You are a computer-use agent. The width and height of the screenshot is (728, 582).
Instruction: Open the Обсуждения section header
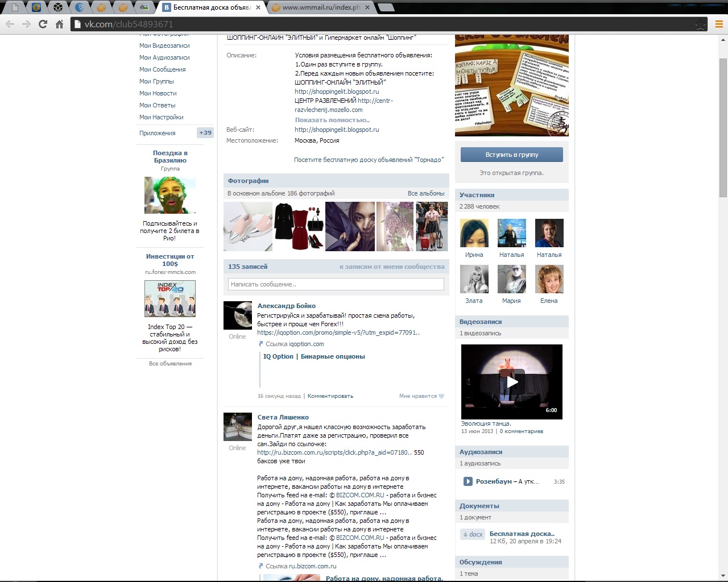coord(481,562)
